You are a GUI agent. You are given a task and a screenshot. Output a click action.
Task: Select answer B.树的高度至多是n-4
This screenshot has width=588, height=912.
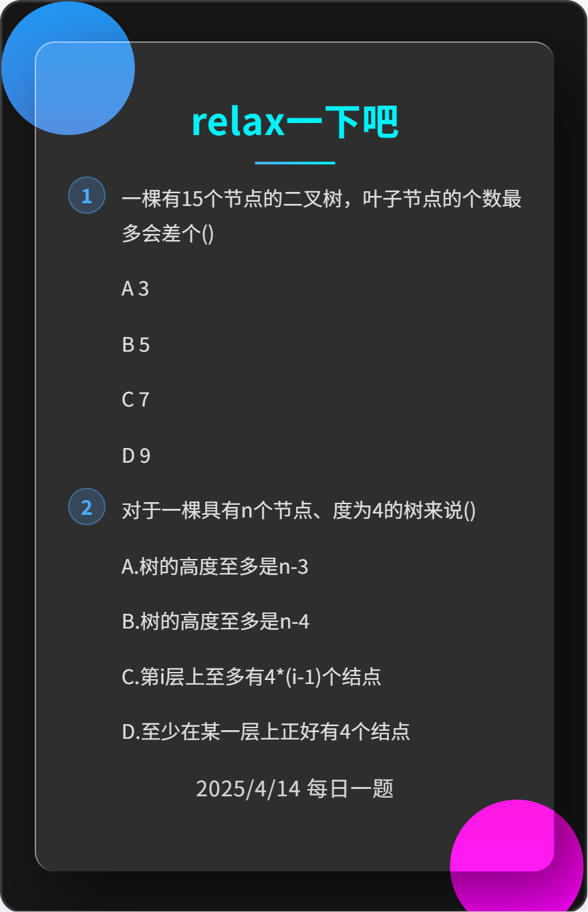pos(216,622)
